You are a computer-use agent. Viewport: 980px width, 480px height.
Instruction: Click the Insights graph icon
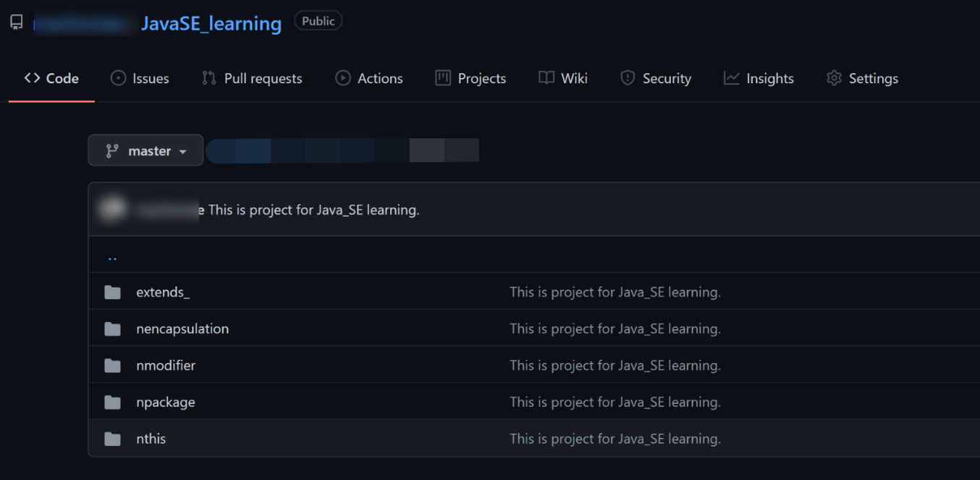click(732, 78)
